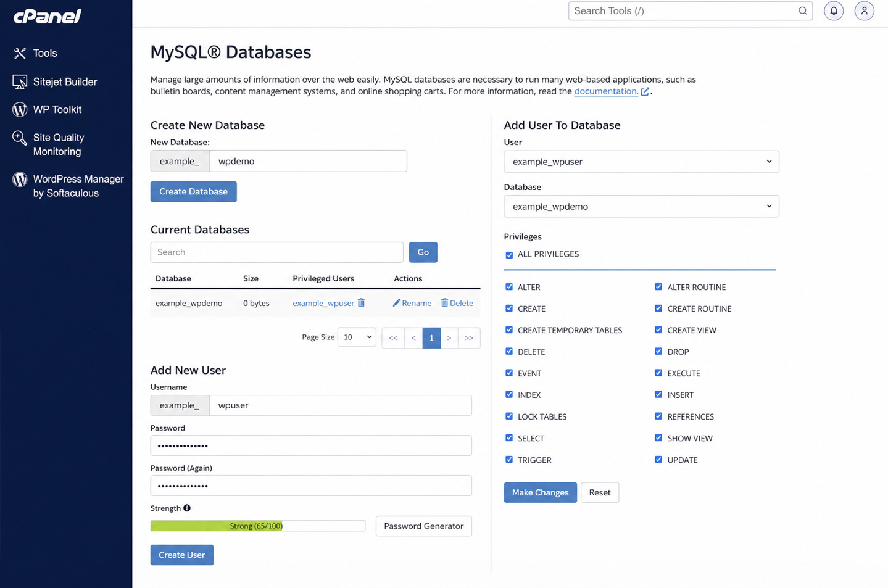
Task: Click the Username field containing wpuser
Action: click(x=341, y=405)
